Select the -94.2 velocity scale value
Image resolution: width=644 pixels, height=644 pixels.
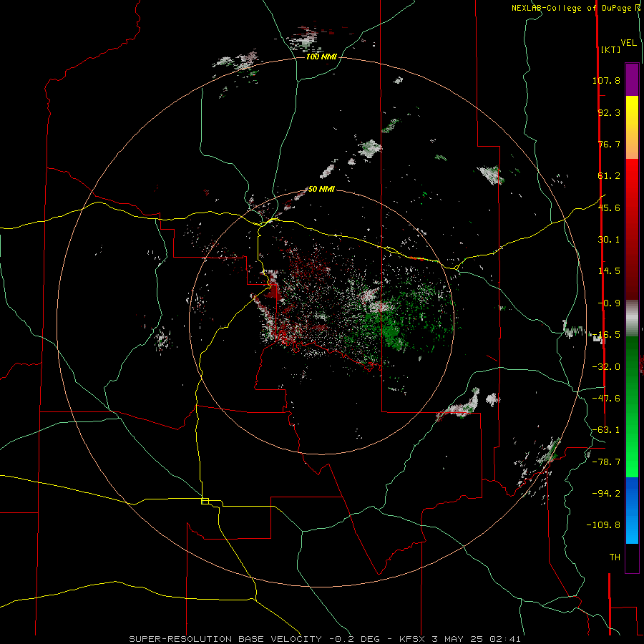[606, 493]
